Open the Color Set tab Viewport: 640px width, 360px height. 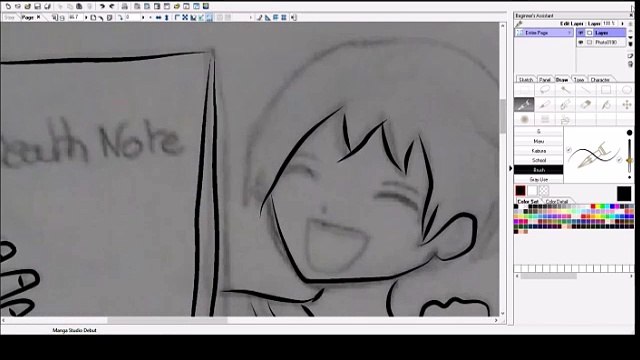pos(528,202)
